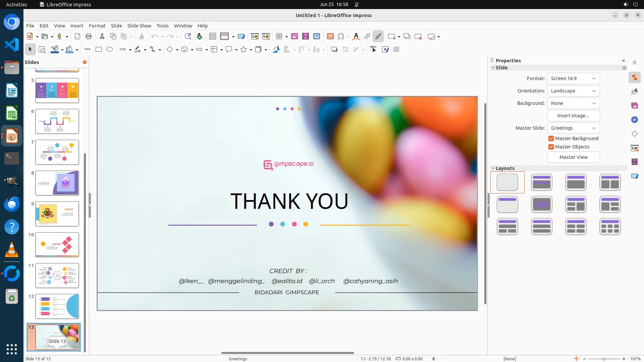Uncheck the Master Objects checkbox
This screenshot has width=644, height=362.
coord(551,147)
